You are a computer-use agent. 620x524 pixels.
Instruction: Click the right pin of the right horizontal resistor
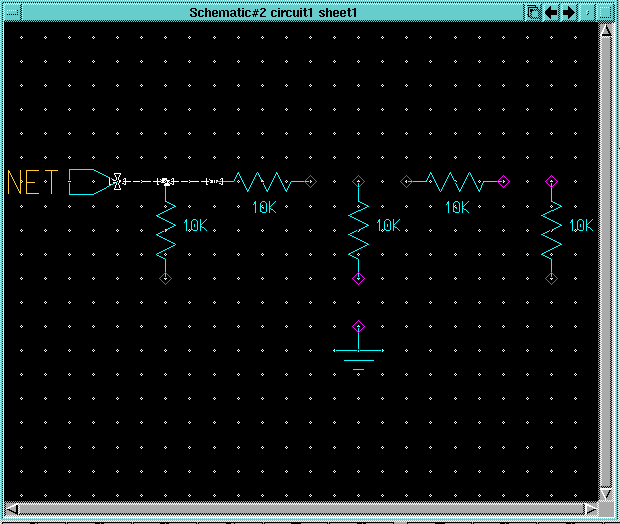pos(503,182)
